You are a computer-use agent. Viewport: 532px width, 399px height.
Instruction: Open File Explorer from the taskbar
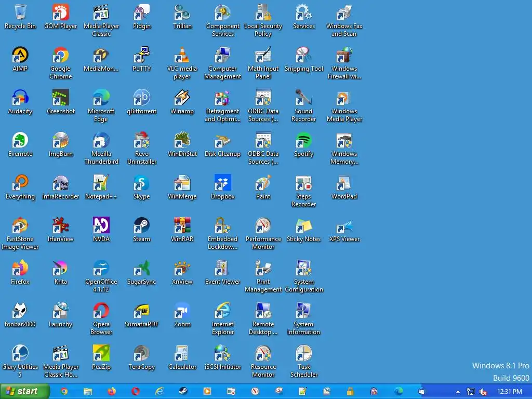88,392
